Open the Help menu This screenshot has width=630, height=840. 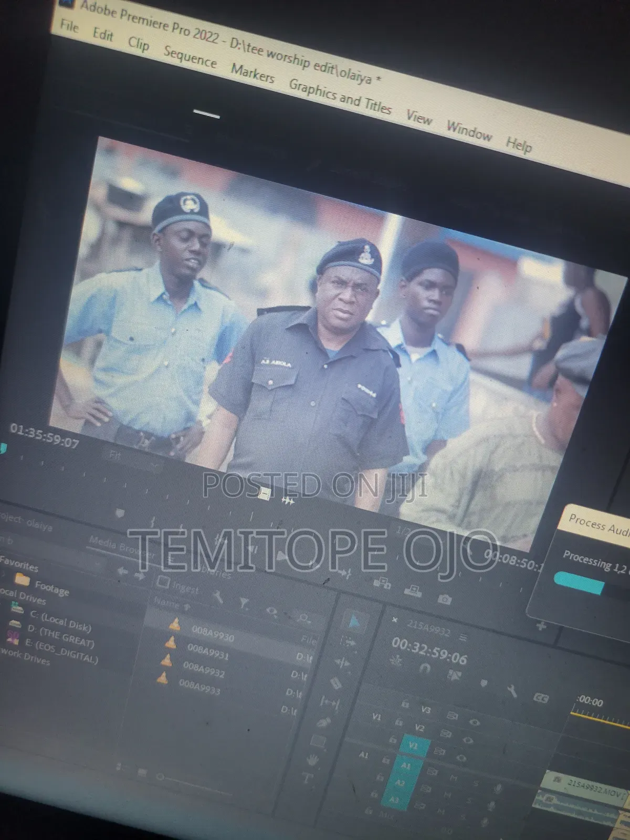(519, 144)
